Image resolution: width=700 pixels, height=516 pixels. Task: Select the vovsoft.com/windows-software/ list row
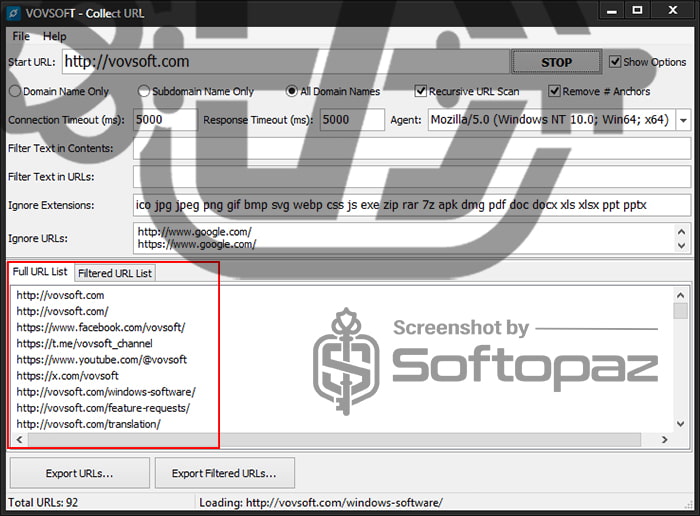click(106, 391)
